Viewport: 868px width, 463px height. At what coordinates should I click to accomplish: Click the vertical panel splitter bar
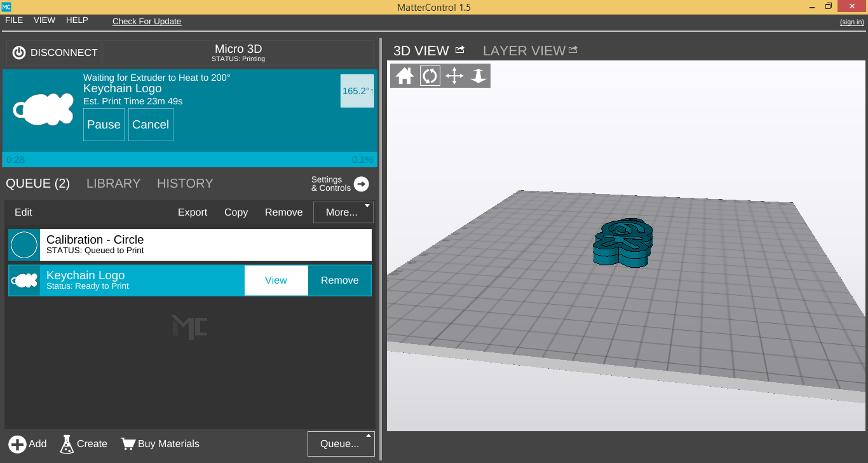(x=381, y=248)
